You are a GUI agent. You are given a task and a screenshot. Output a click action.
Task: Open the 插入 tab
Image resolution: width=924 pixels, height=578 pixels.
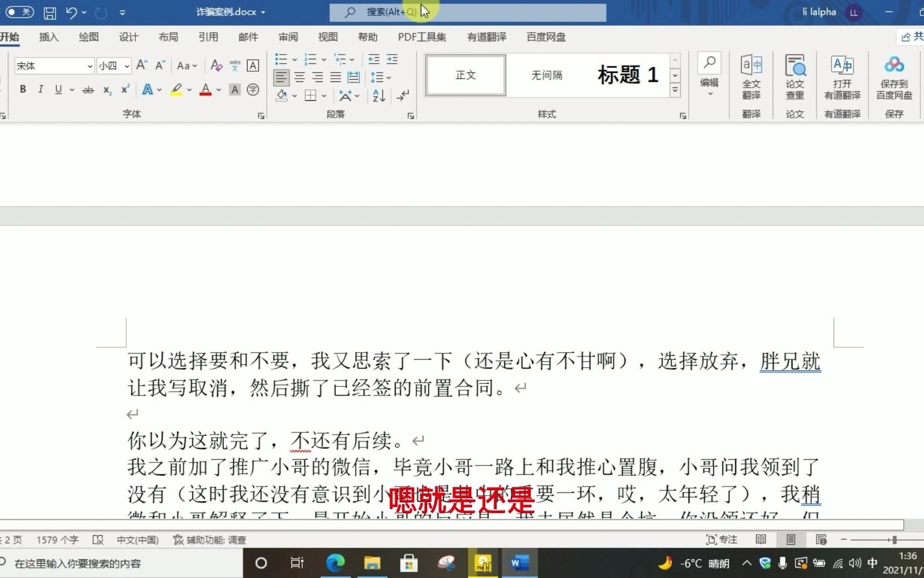pyautogui.click(x=49, y=37)
